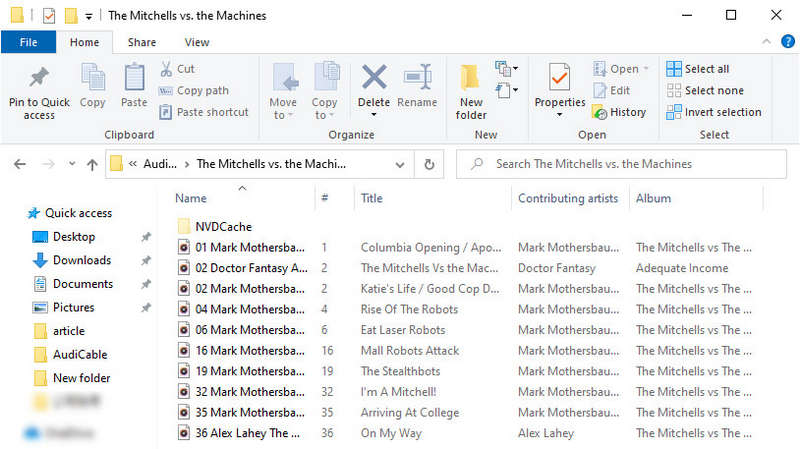Click Open in the ribbon

point(620,69)
